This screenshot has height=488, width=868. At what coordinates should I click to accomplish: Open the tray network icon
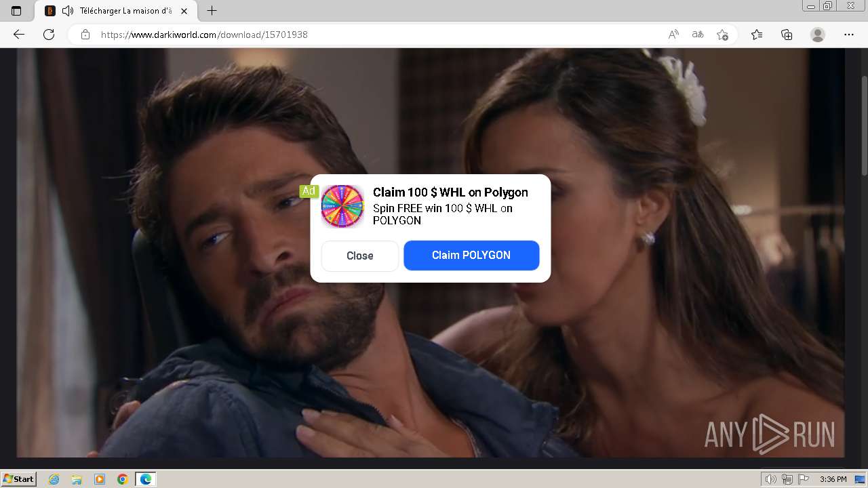coord(787,479)
